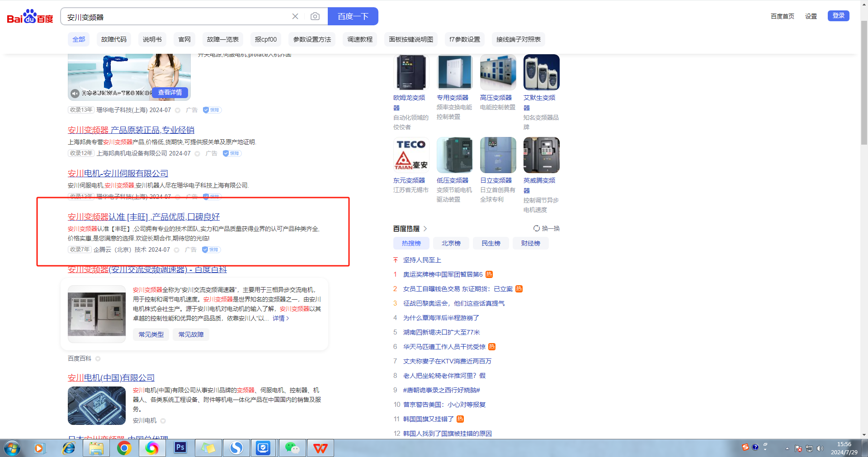The height and width of the screenshot is (457, 868).
Task: Open the blue monitor app on taskbar
Action: click(x=263, y=448)
